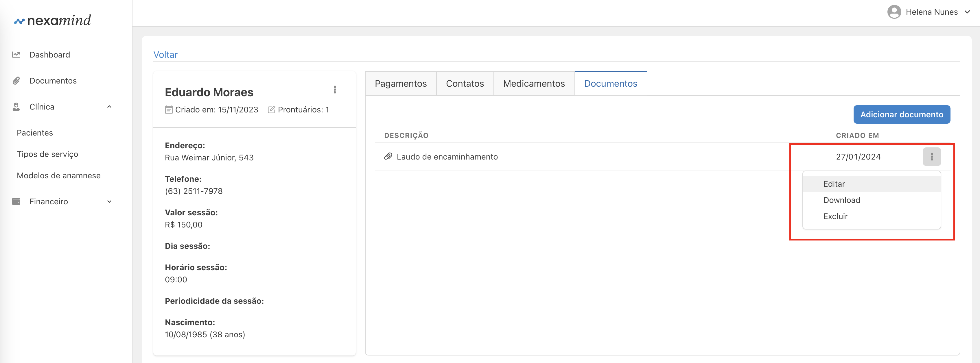The width and height of the screenshot is (980, 363).
Task: Click the birth date 10/08/1985 (38 anos)
Action: (205, 334)
